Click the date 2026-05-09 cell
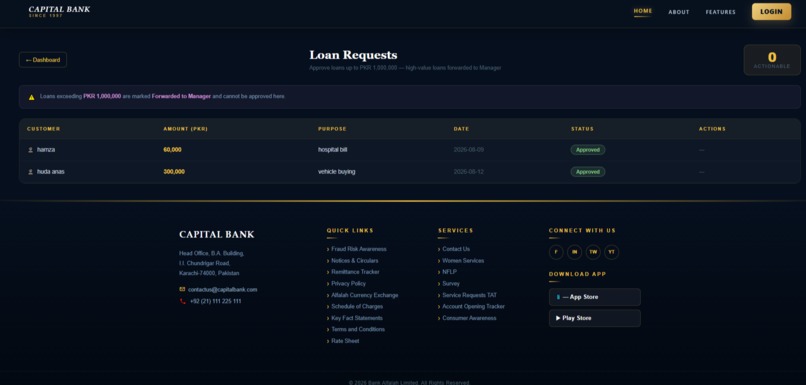806x385 pixels. pos(468,150)
